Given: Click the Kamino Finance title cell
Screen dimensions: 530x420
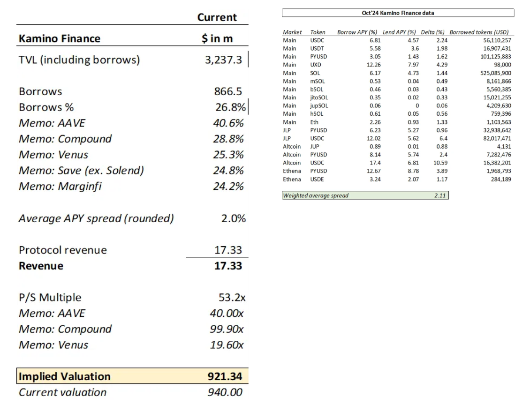Looking at the screenshot, I should (60, 38).
